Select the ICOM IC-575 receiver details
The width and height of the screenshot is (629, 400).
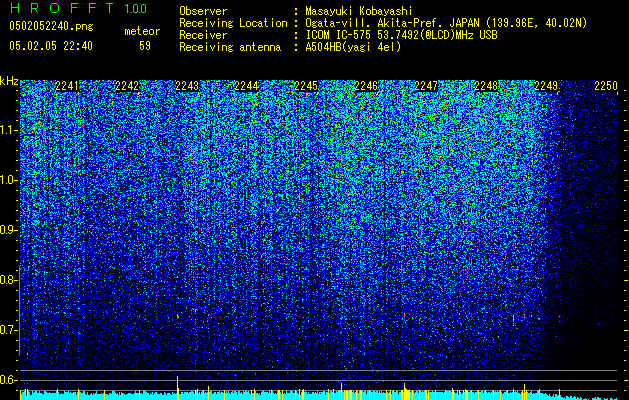[x=401, y=35]
